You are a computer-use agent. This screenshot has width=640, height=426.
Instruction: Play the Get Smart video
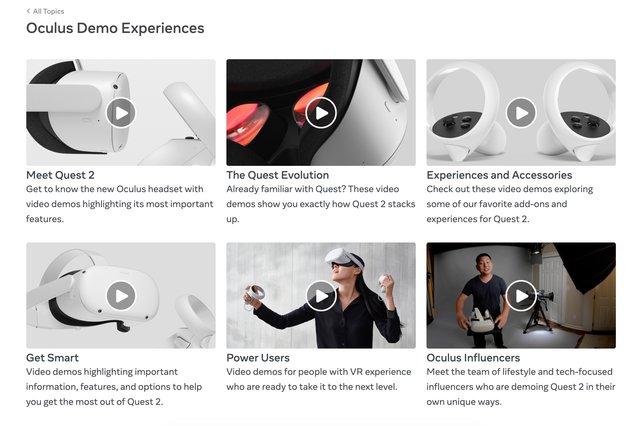pos(121,295)
